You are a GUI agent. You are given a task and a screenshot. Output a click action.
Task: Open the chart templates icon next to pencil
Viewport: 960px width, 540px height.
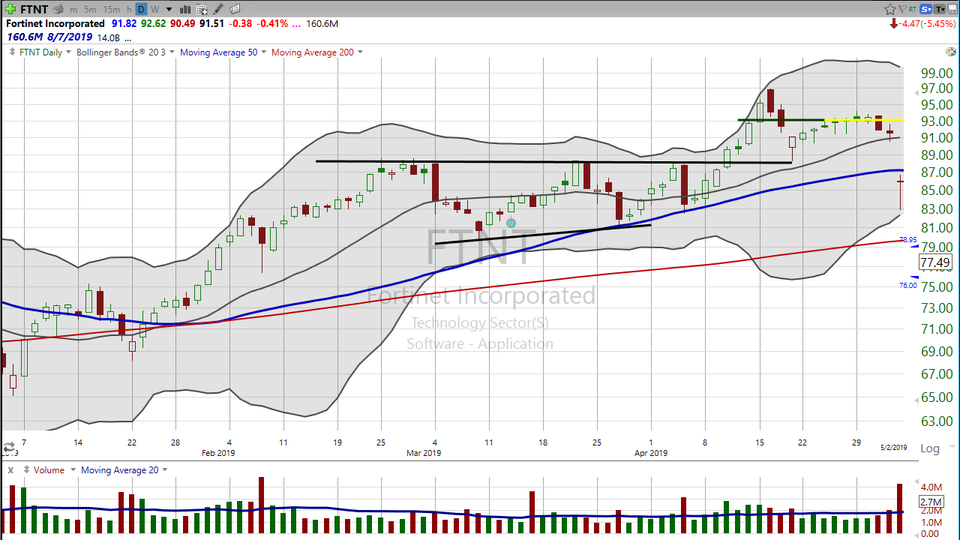tap(234, 9)
